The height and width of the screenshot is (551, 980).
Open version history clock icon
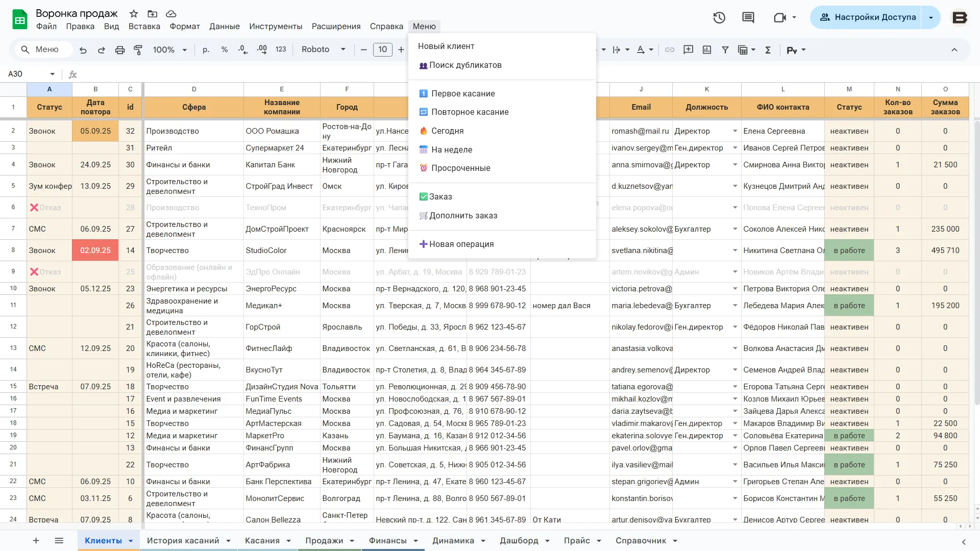point(719,17)
